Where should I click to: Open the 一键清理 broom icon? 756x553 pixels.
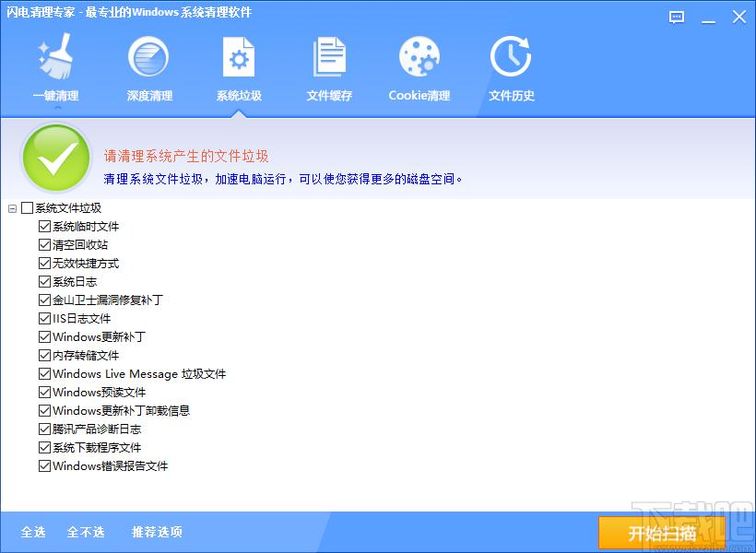click(56, 56)
